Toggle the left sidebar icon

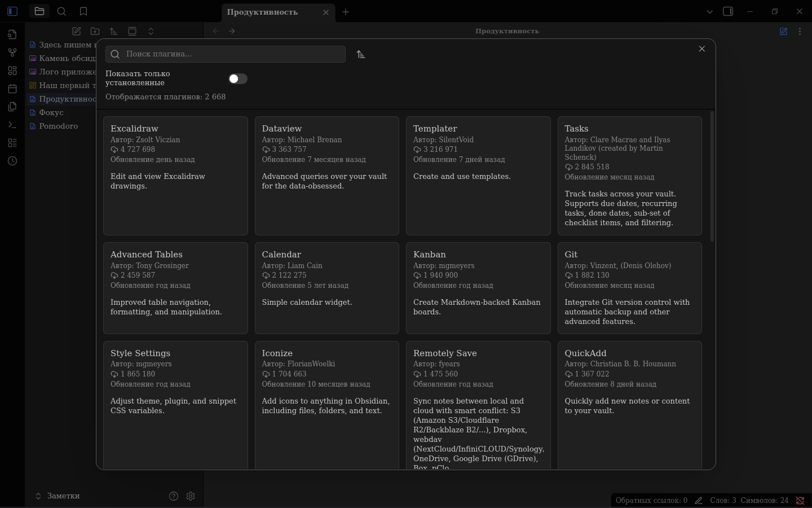[x=12, y=11]
